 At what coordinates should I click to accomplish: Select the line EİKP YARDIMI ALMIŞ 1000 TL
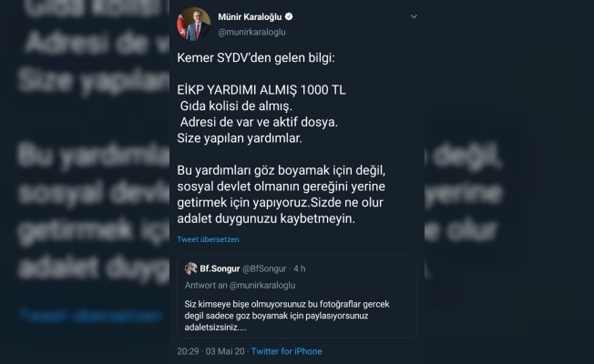pos(261,90)
